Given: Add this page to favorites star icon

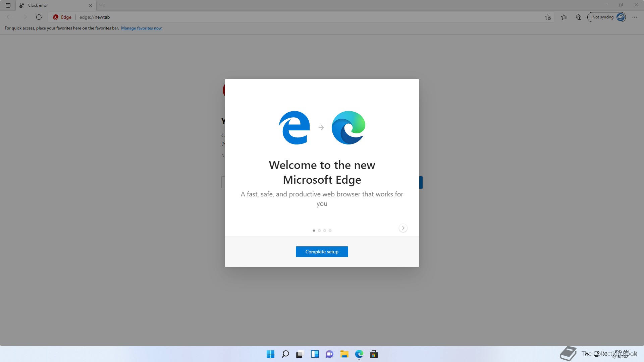Looking at the screenshot, I should coord(548,17).
